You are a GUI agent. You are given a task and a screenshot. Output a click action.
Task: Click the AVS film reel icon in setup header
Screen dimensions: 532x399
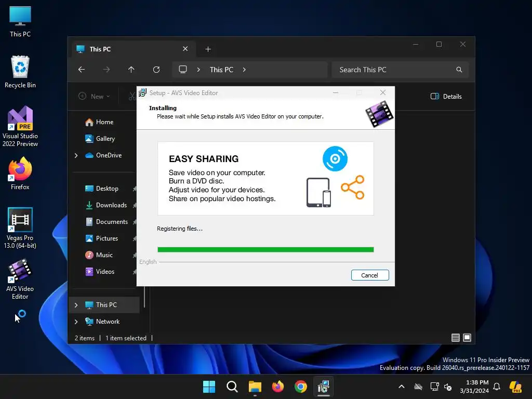379,114
